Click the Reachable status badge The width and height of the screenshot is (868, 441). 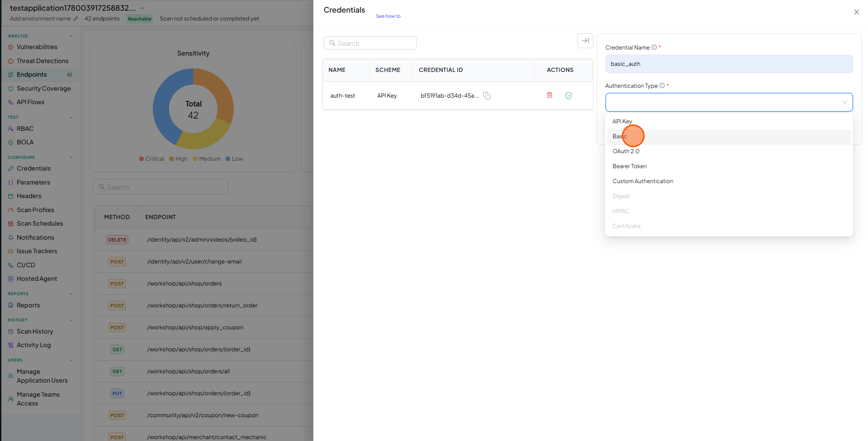click(x=140, y=19)
